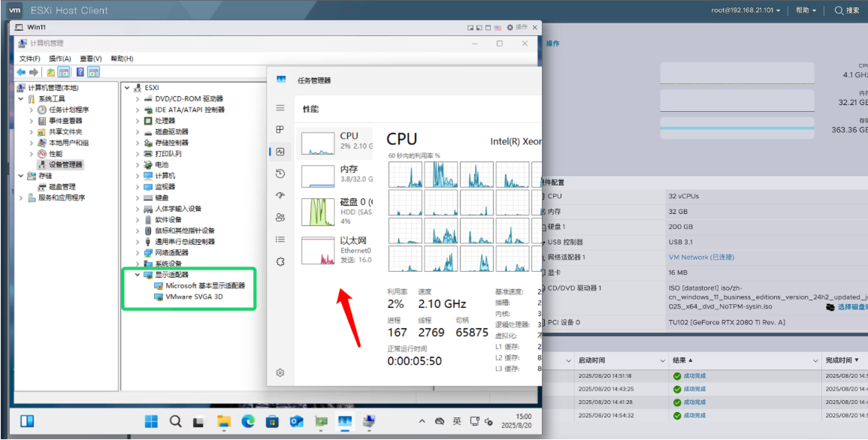
Task: Open Microsoft Store from the taskbar
Action: coord(272,422)
